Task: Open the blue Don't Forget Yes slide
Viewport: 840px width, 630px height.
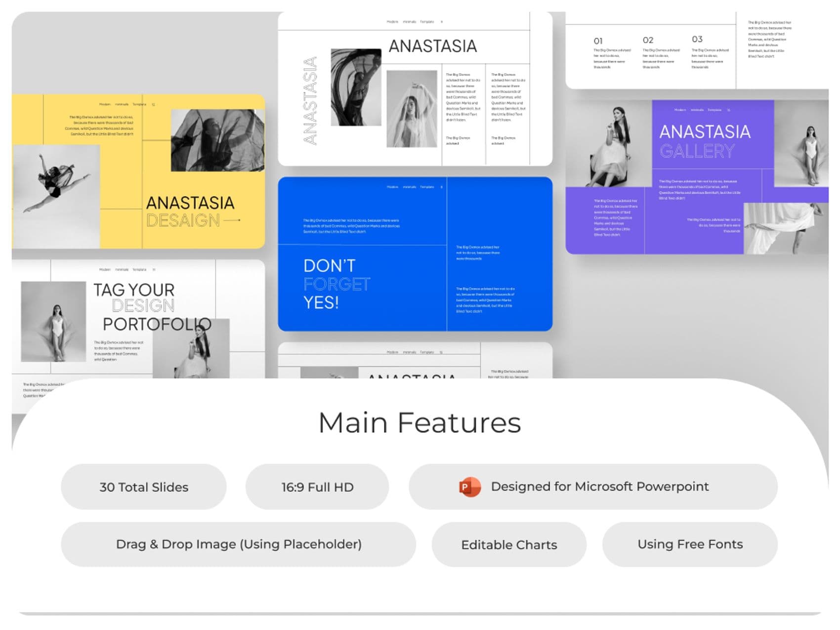Action: pos(415,254)
